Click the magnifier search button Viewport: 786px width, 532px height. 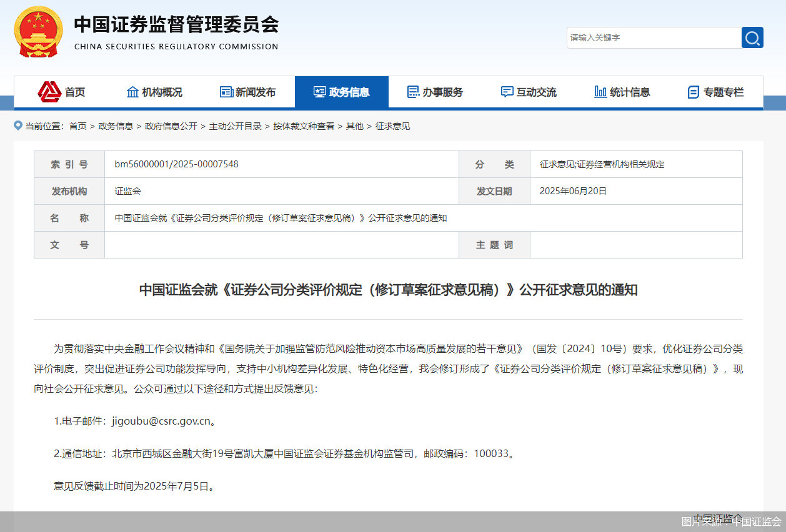tap(752, 37)
